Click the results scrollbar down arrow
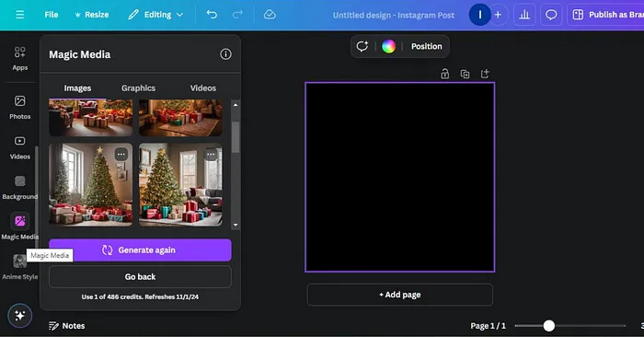This screenshot has width=644, height=337. coord(236,225)
